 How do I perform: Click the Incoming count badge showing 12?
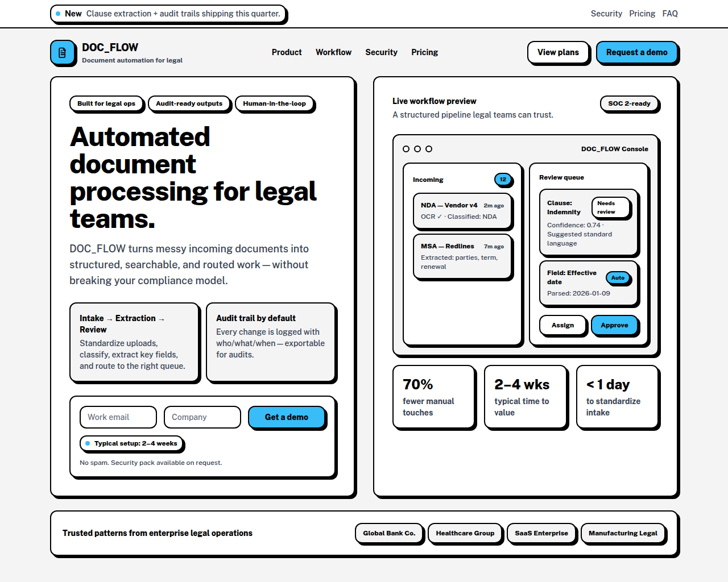point(503,180)
